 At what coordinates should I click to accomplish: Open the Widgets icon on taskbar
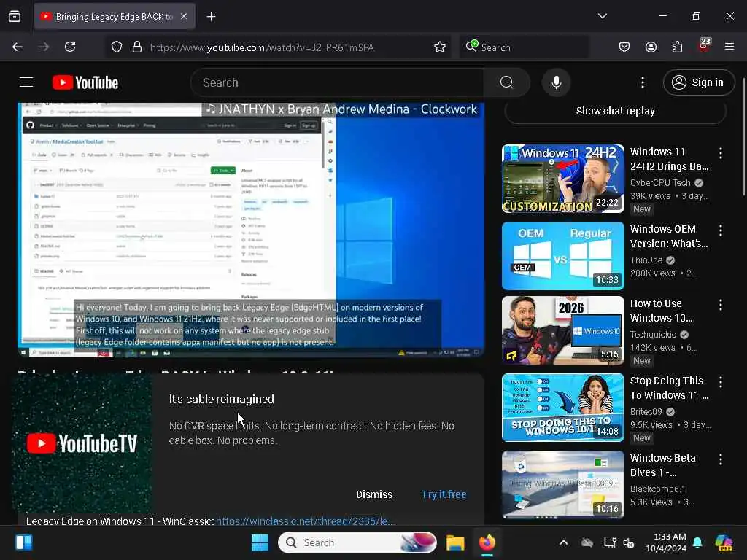(x=24, y=542)
